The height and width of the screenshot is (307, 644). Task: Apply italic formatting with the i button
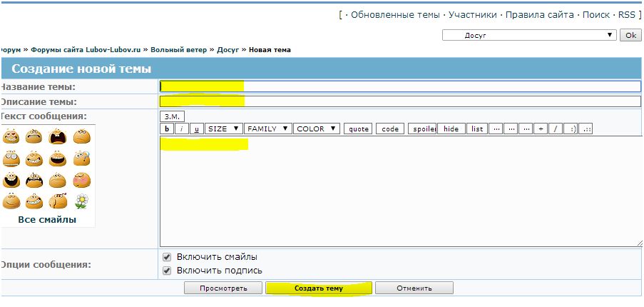[181, 129]
